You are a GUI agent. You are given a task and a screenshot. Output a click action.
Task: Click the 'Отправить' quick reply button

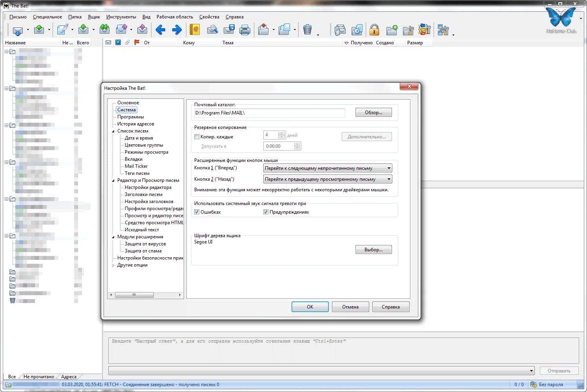559,371
